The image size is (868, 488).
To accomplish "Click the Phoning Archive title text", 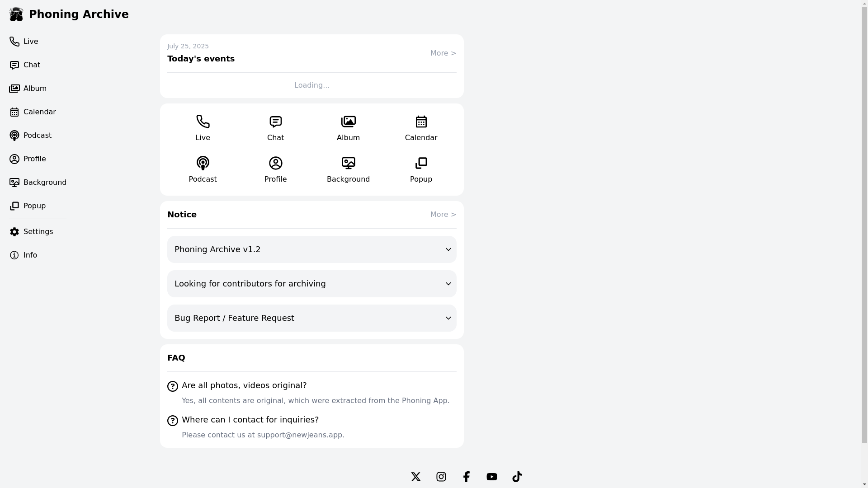I will pyautogui.click(x=79, y=14).
